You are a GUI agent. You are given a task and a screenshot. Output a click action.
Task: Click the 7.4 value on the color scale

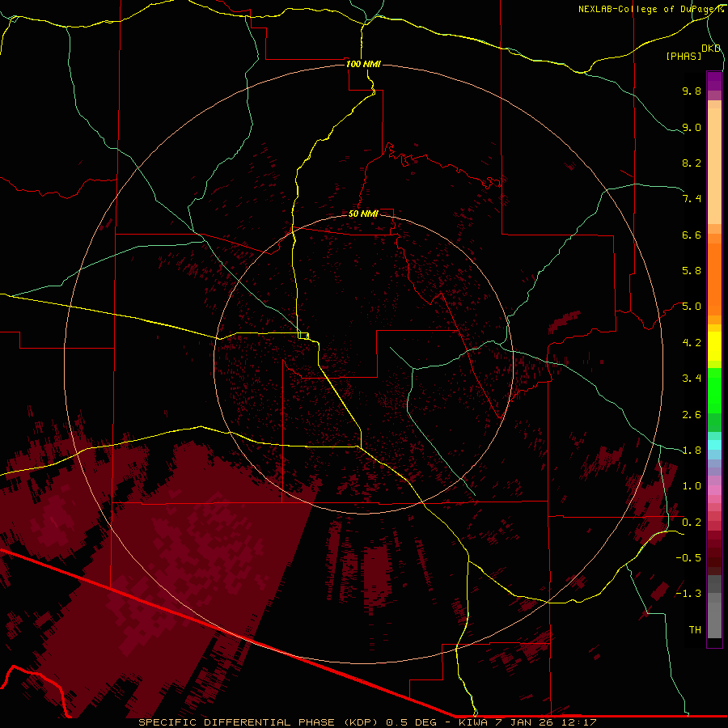click(692, 199)
